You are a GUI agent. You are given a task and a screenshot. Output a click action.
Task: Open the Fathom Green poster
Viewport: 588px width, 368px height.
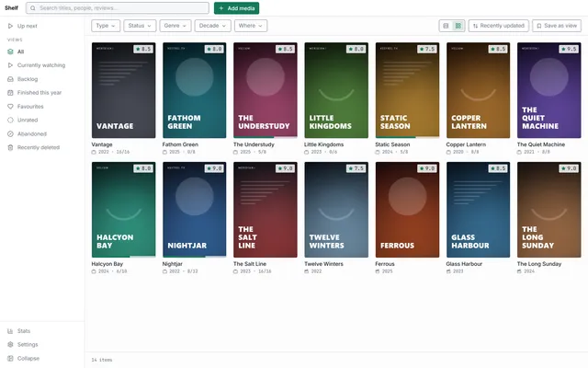pyautogui.click(x=194, y=90)
